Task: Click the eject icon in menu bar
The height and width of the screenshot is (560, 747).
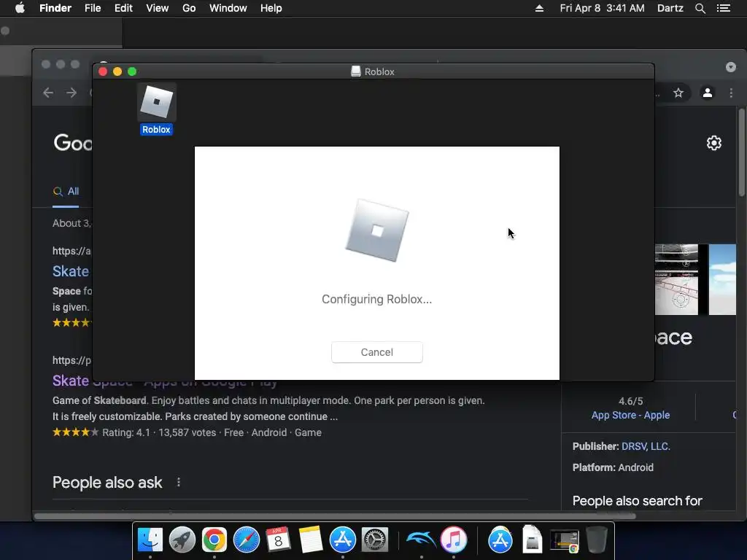Action: coord(539,8)
